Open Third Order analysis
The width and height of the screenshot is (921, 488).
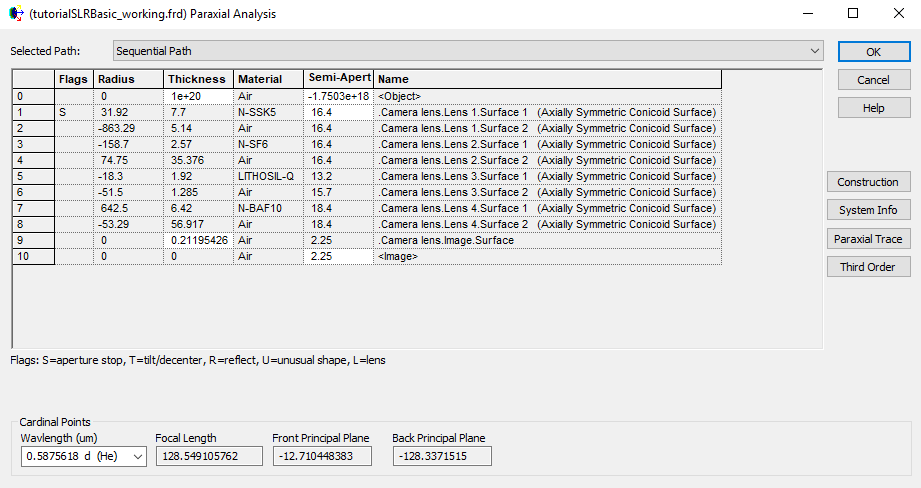867,267
